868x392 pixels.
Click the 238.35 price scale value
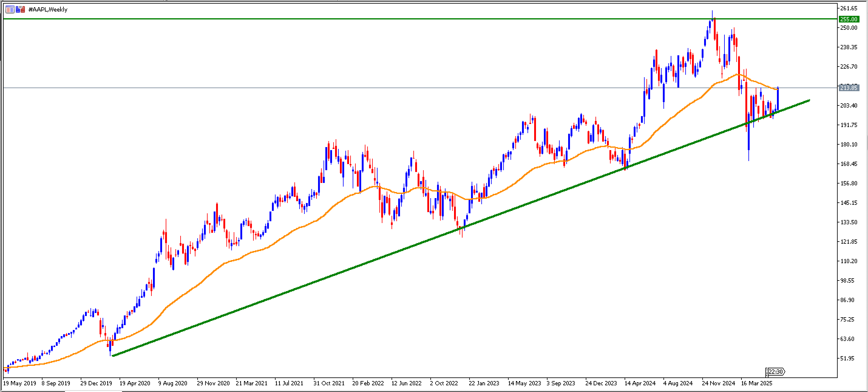(x=849, y=47)
